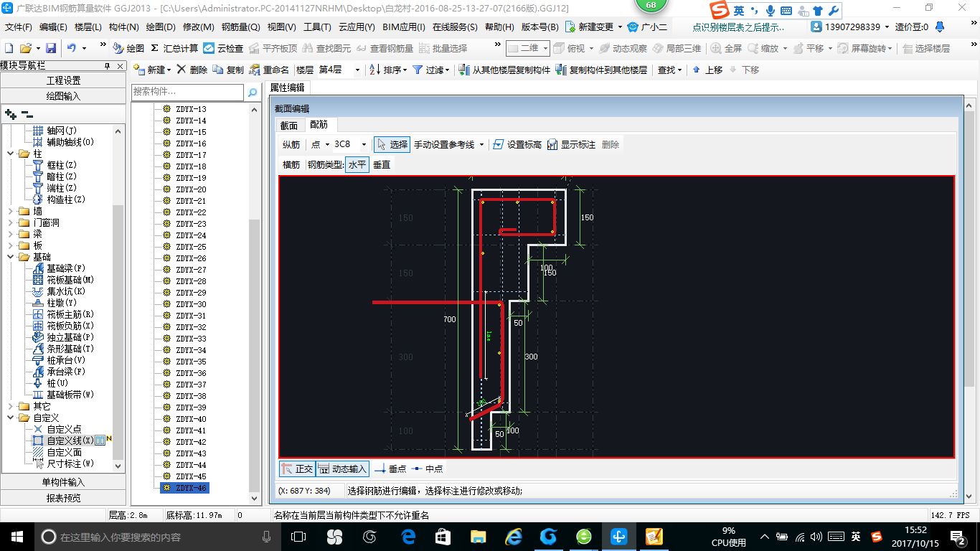980x551 pixels.
Task: Select 垂直 rebar type
Action: (382, 164)
